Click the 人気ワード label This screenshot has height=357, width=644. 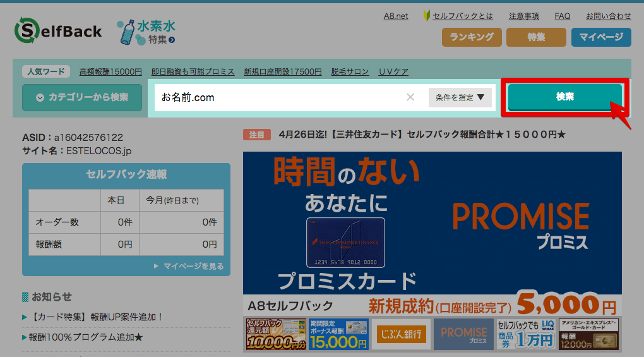point(46,71)
